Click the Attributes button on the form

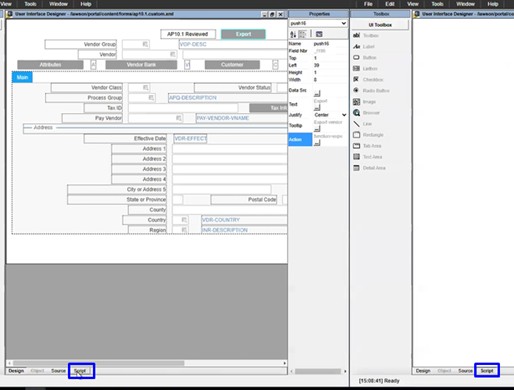click(x=50, y=65)
